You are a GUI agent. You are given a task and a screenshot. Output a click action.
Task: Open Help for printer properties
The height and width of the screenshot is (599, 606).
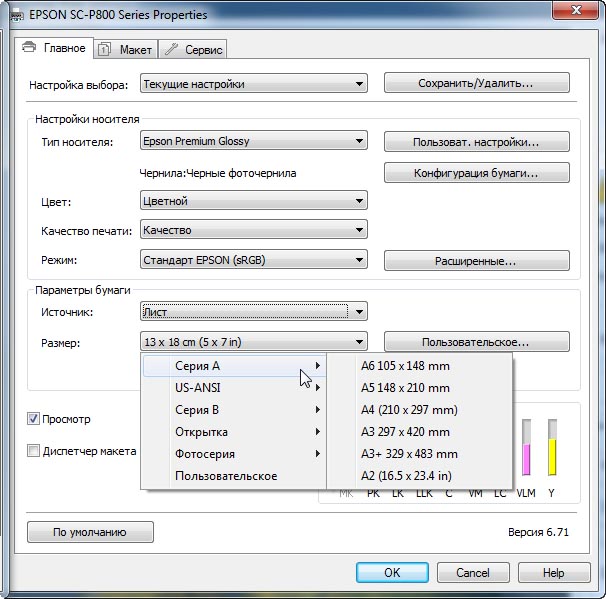(x=554, y=572)
